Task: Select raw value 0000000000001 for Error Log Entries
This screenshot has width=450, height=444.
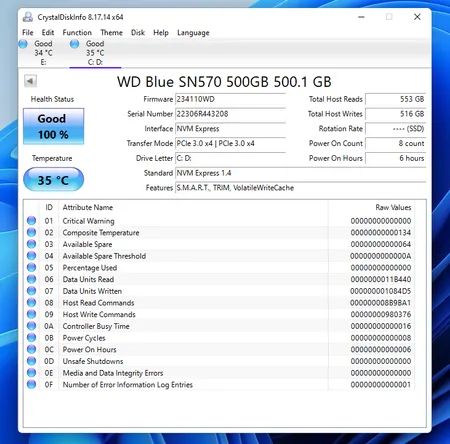Action: pos(381,385)
